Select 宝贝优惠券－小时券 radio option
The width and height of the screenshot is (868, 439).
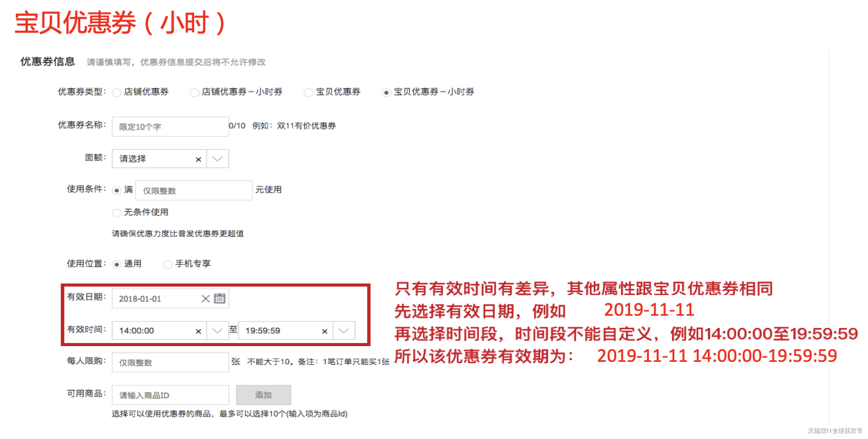pos(386,92)
